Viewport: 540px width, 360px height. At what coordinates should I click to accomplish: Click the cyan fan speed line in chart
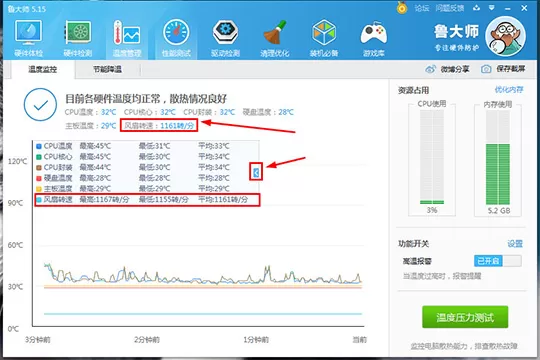pos(203,314)
